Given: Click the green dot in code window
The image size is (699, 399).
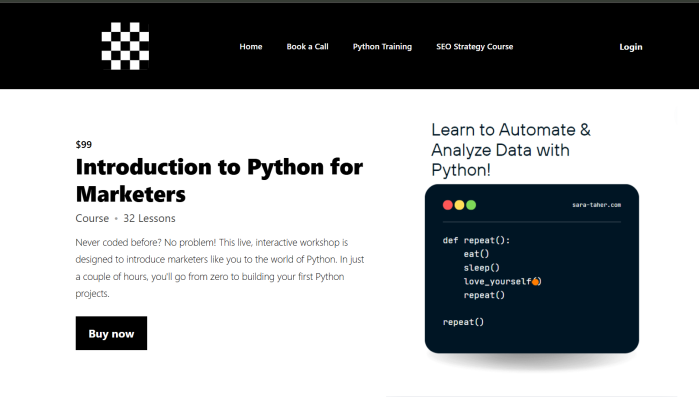Looking at the screenshot, I should [471, 205].
